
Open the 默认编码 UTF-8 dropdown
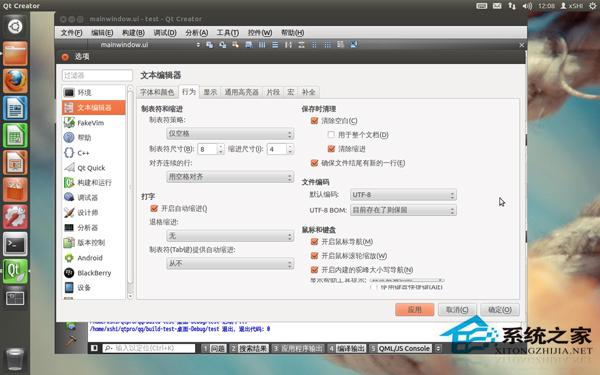pos(403,195)
